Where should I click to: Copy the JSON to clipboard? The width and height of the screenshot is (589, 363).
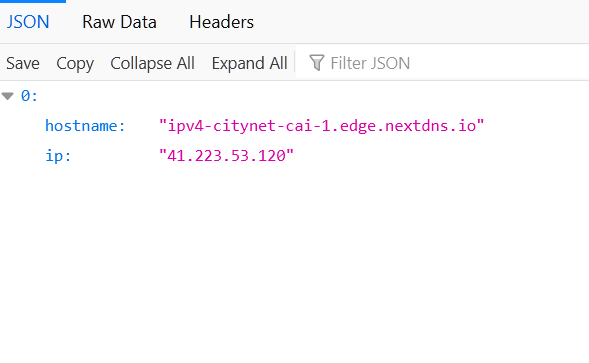click(75, 63)
